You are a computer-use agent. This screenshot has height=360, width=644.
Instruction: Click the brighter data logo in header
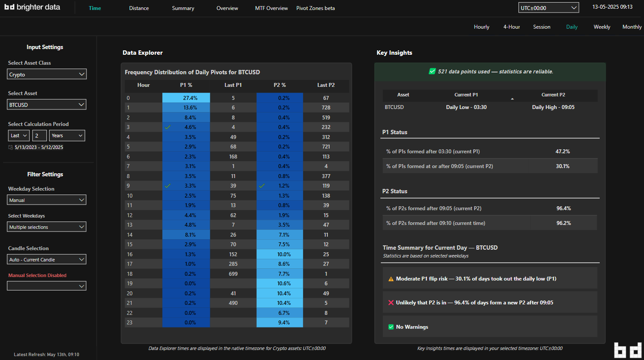32,7
